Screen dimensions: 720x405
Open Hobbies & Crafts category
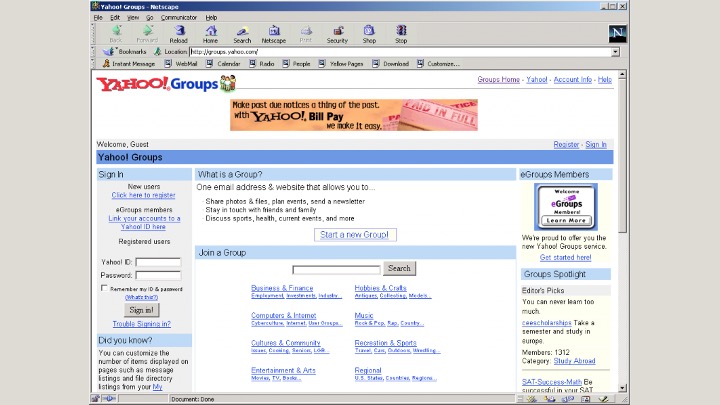(381, 288)
